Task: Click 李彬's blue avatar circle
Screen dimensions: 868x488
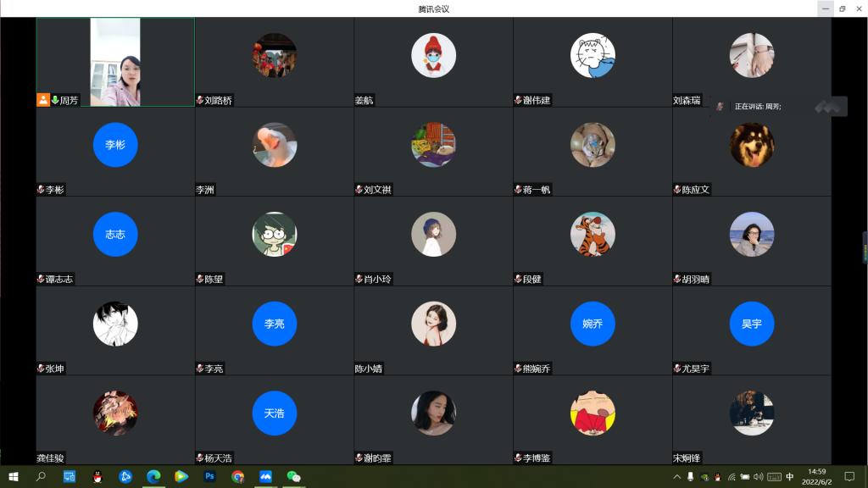Action: 115,145
